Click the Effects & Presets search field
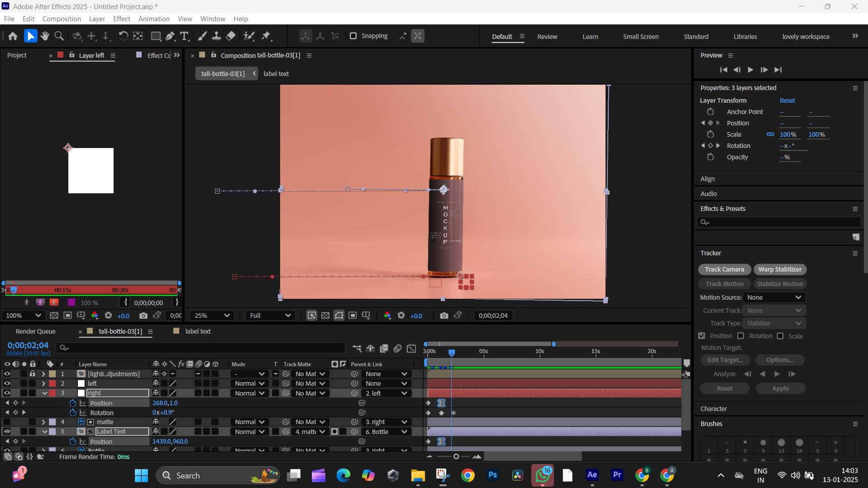Screen dimensions: 868x488 click(x=778, y=222)
